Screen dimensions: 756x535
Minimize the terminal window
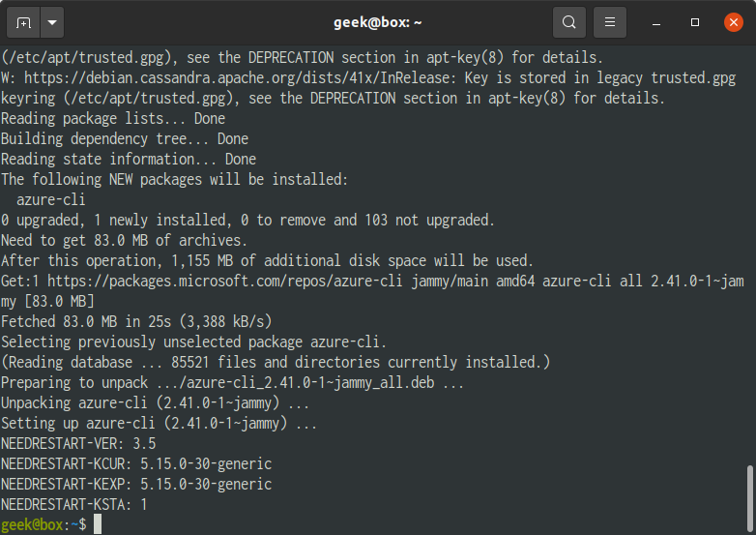[x=656, y=22]
